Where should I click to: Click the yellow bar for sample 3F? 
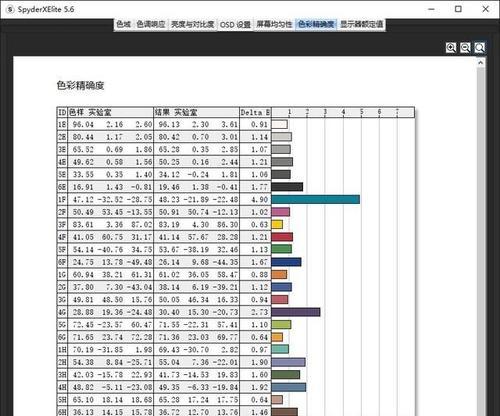277,224
